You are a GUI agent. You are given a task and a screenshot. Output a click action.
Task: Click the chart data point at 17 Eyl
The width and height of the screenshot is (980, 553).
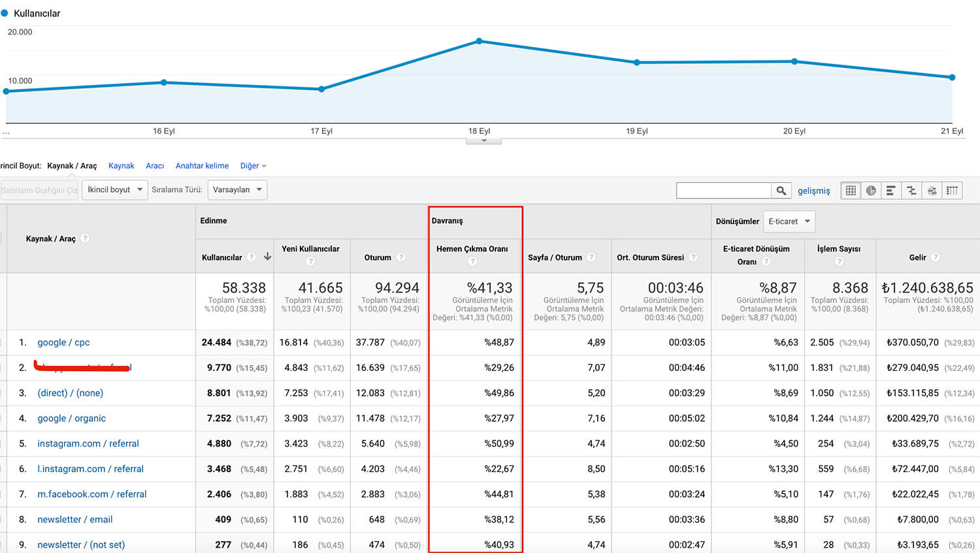pyautogui.click(x=321, y=89)
